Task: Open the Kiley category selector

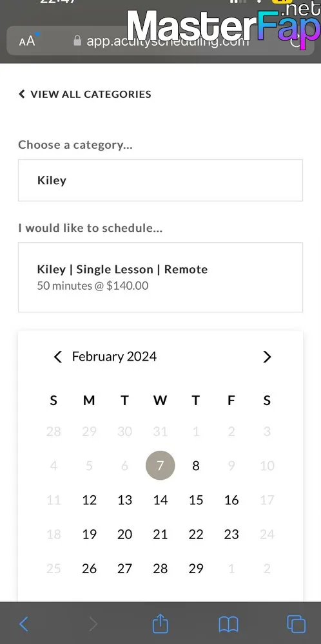Action: [x=160, y=180]
